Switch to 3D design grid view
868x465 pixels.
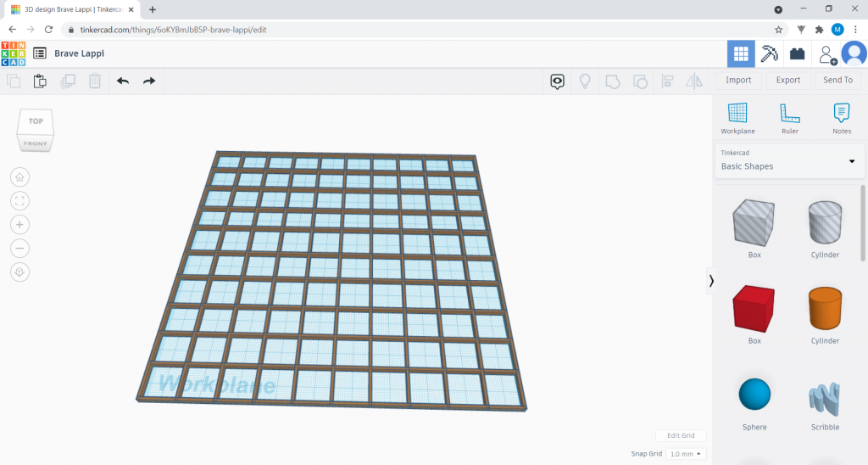pyautogui.click(x=741, y=53)
